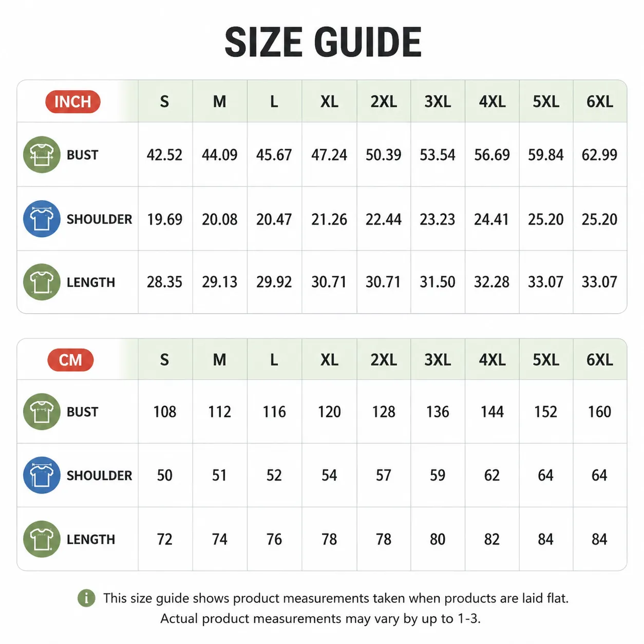Click the SIZE GUIDE title

(323, 43)
